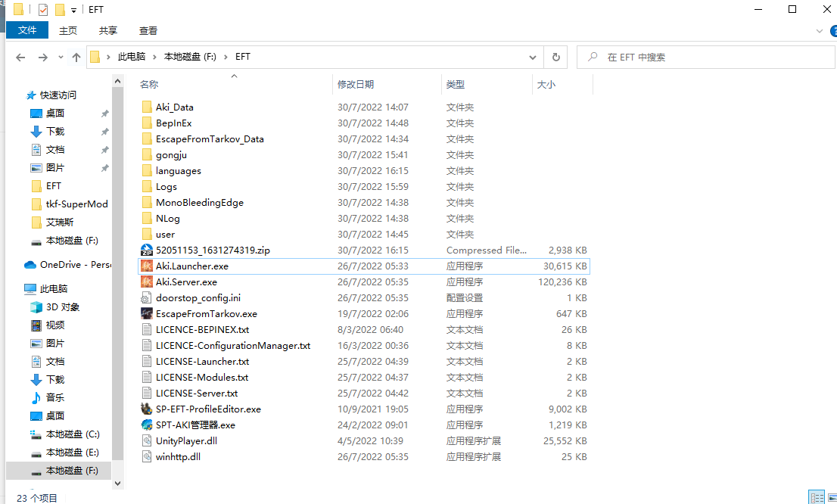Select LICENSE-Modules.txt file name
837x504 pixels.
point(202,378)
